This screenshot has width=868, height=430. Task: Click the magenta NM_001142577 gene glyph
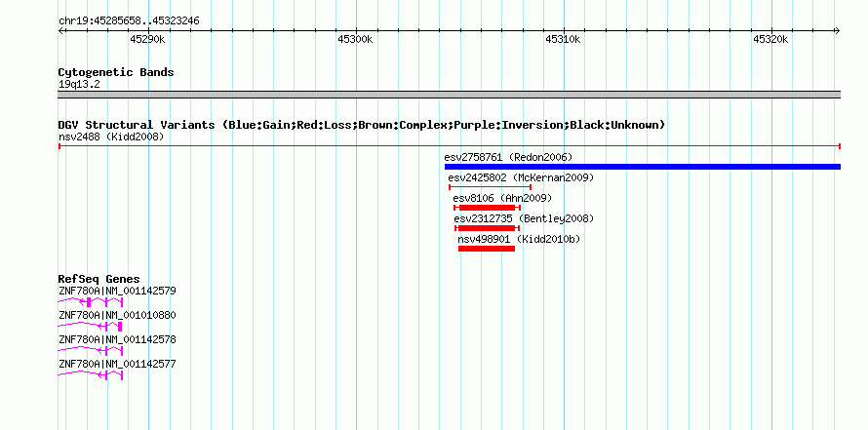(91, 375)
